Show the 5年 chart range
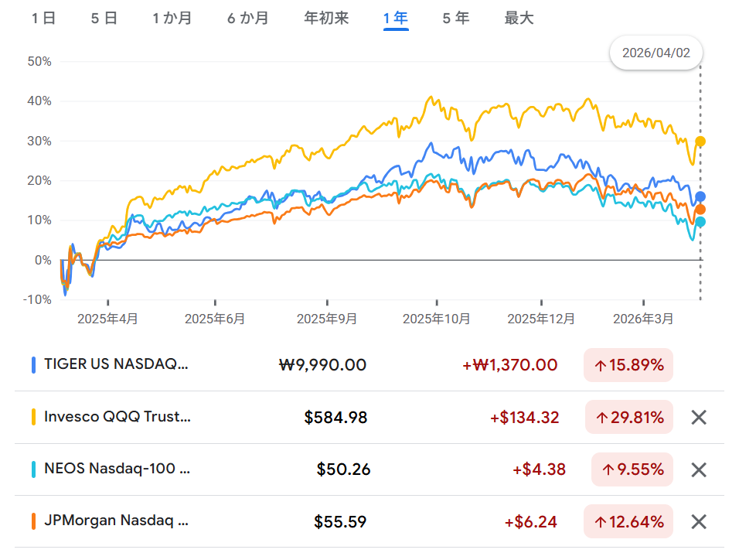This screenshot has height=553, width=756. coord(456,18)
